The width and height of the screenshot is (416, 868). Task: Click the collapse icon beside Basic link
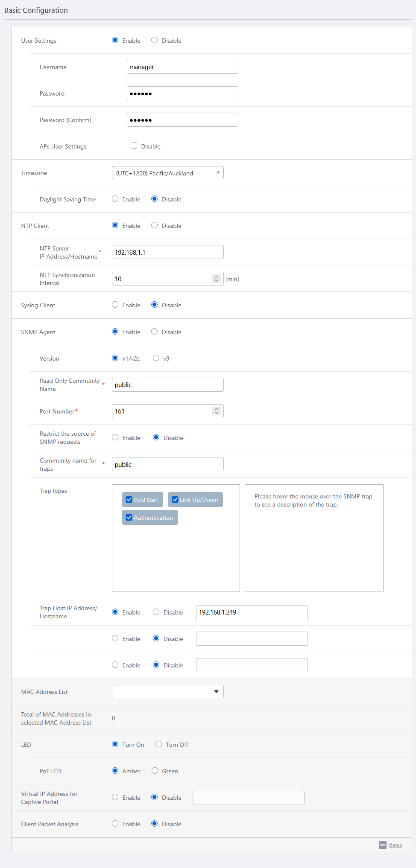pos(382,845)
